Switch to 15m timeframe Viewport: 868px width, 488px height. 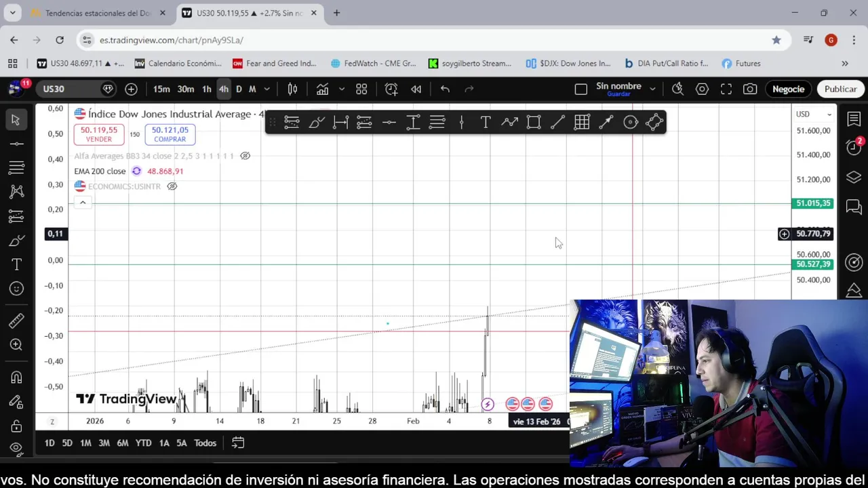(161, 89)
